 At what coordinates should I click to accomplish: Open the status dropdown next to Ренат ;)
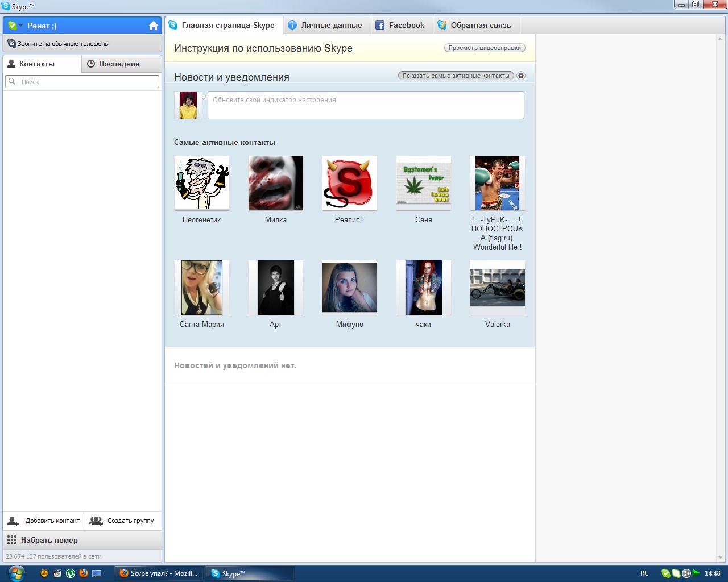coord(21,26)
